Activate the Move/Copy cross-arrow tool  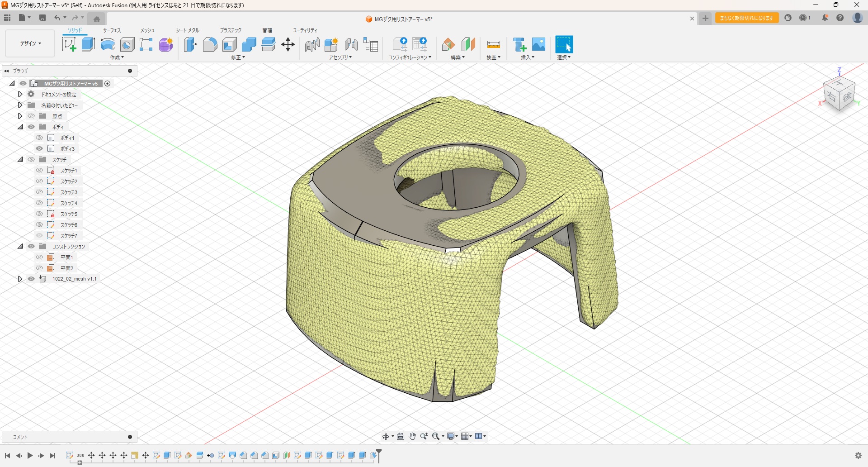(288, 44)
